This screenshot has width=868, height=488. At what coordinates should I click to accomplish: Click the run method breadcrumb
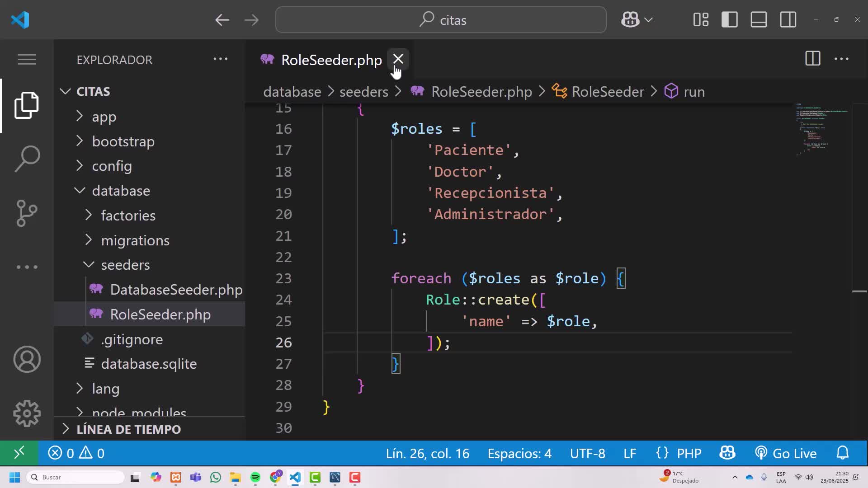[684, 92]
